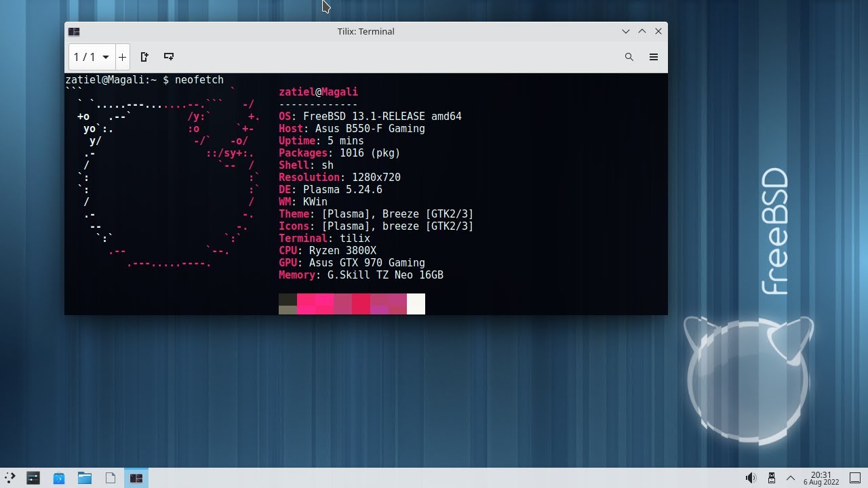868x488 pixels.
Task: Click the 'Packages: 1016 (pkg)' line
Action: click(x=340, y=153)
